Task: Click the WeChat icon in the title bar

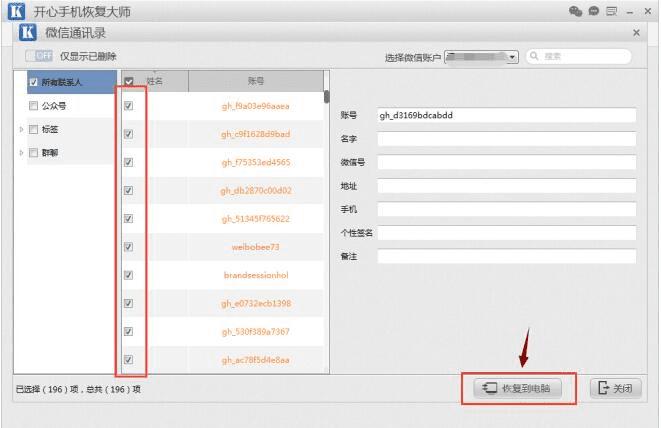Action: (575, 11)
